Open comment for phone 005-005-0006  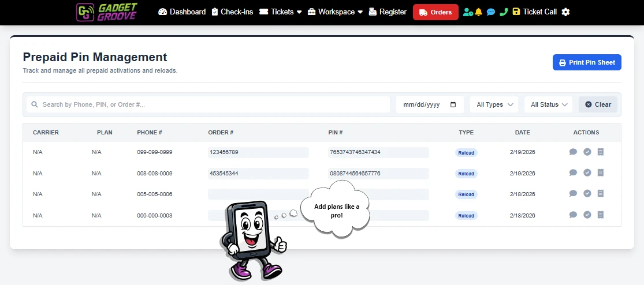[573, 193]
